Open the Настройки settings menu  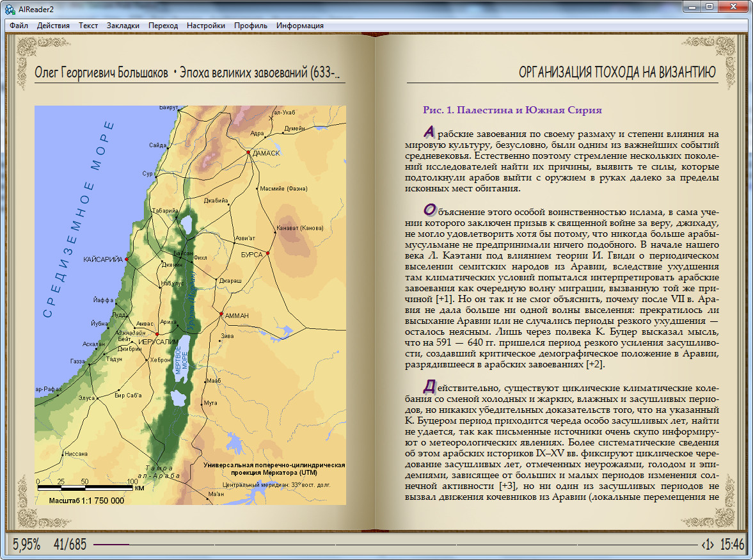pyautogui.click(x=206, y=26)
